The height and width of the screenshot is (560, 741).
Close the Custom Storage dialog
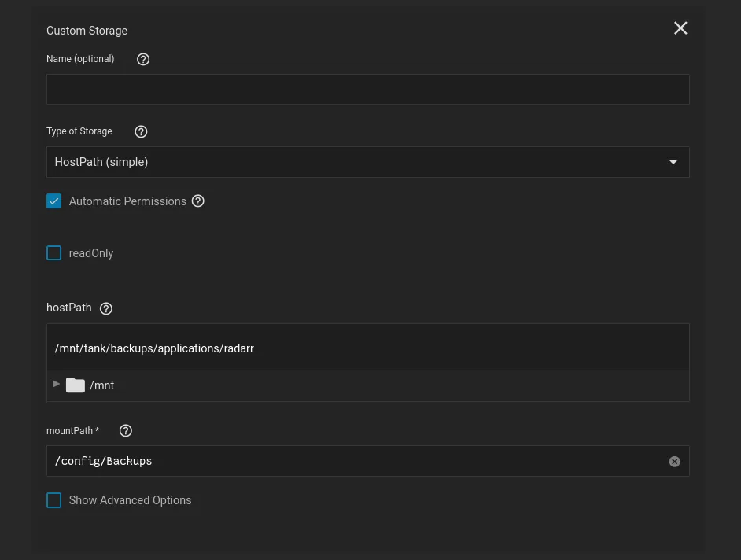coord(680,28)
